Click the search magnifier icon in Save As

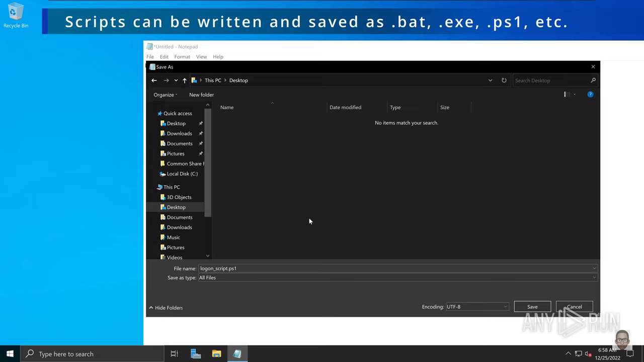tap(593, 80)
